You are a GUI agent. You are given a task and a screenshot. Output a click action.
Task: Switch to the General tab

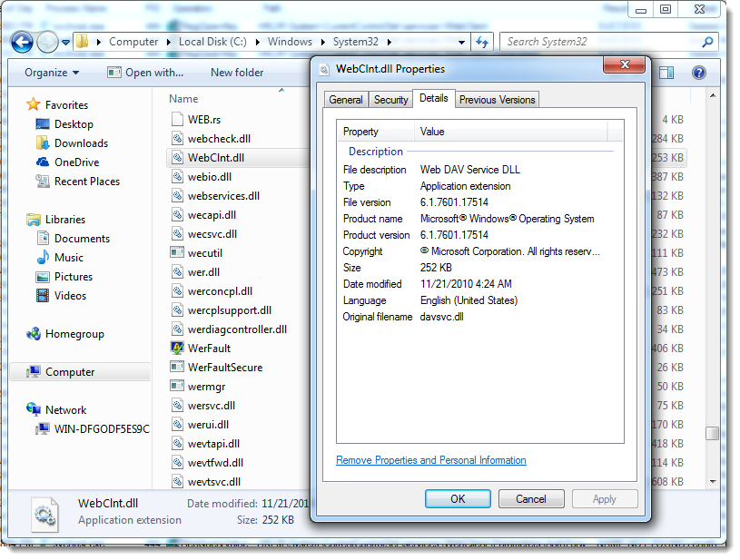pos(346,100)
